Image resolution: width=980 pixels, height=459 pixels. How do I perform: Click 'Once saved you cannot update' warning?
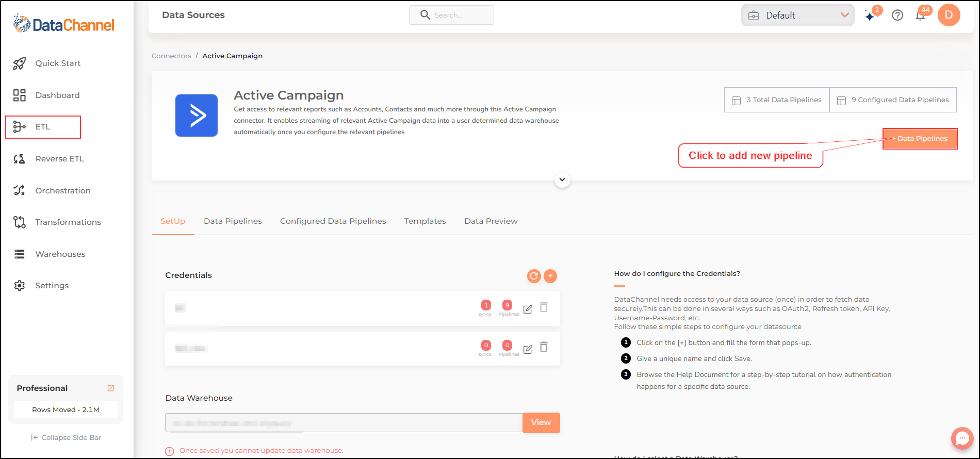coord(262,451)
